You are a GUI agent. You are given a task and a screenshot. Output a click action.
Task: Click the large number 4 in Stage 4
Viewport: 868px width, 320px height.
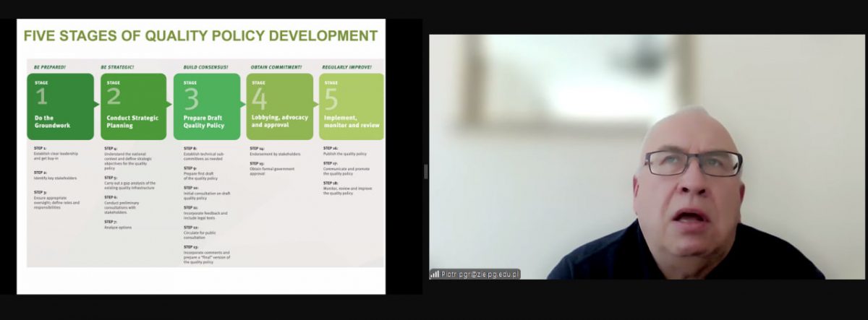[259, 98]
